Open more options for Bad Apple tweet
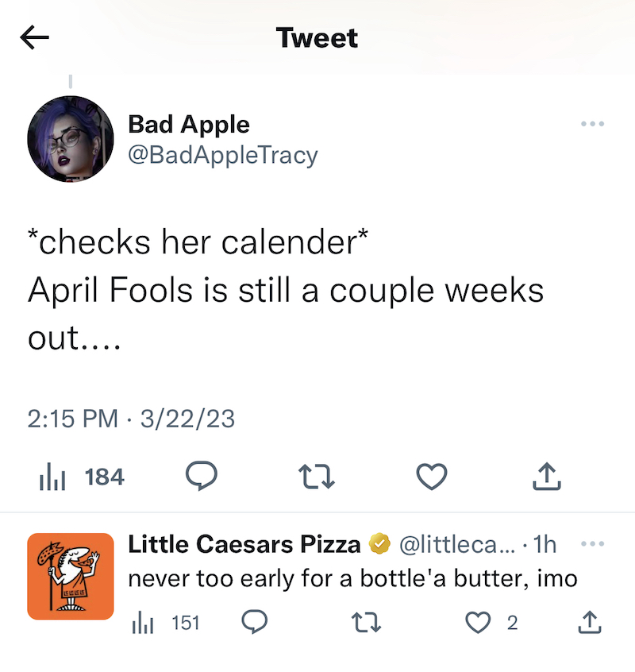This screenshot has width=635, height=672. pyautogui.click(x=592, y=124)
